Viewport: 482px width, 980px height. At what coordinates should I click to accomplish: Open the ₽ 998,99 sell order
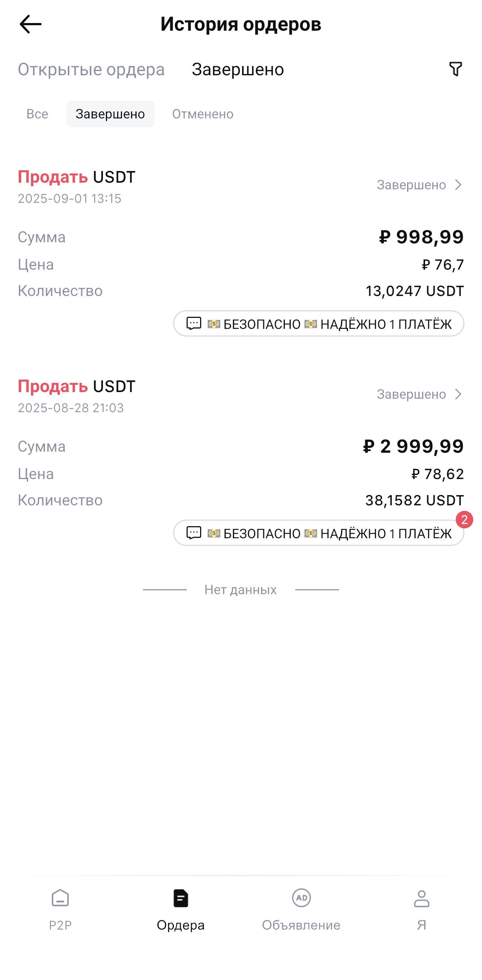[421, 237]
